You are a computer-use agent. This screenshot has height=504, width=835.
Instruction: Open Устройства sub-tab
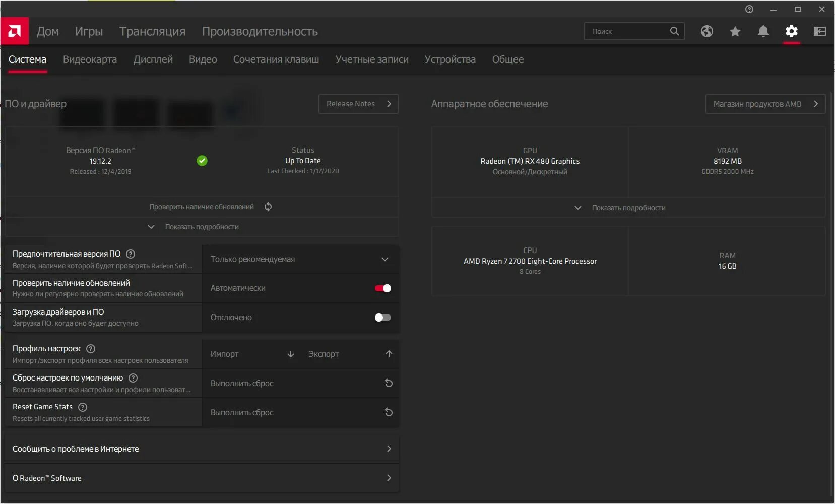(x=450, y=59)
